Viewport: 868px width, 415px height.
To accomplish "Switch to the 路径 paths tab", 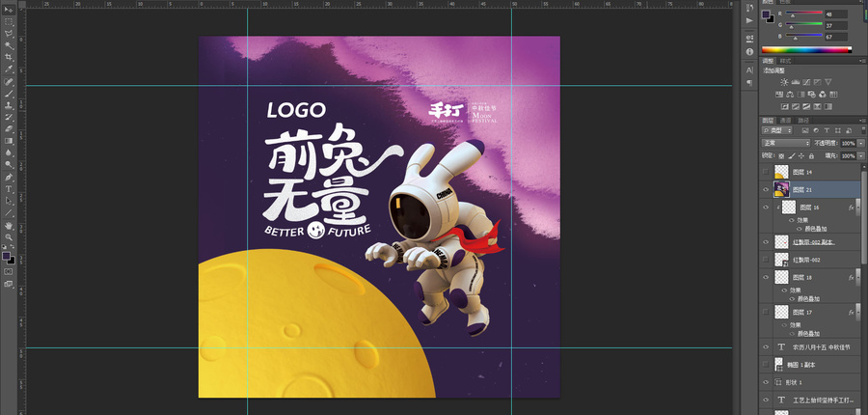I will (803, 121).
